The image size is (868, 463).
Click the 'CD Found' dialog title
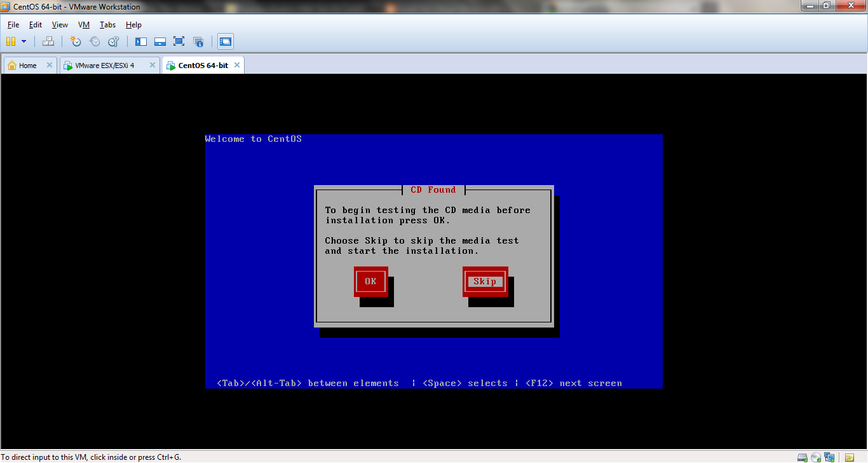[433, 190]
